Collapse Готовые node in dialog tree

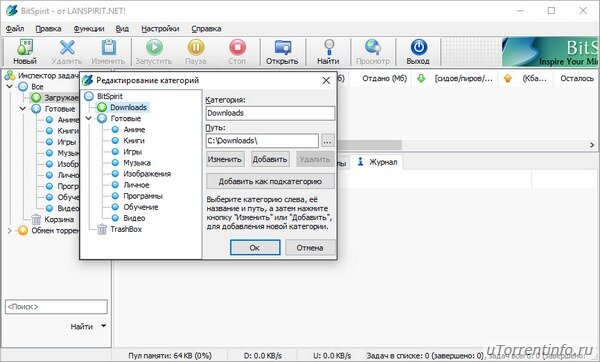pyautogui.click(x=88, y=119)
